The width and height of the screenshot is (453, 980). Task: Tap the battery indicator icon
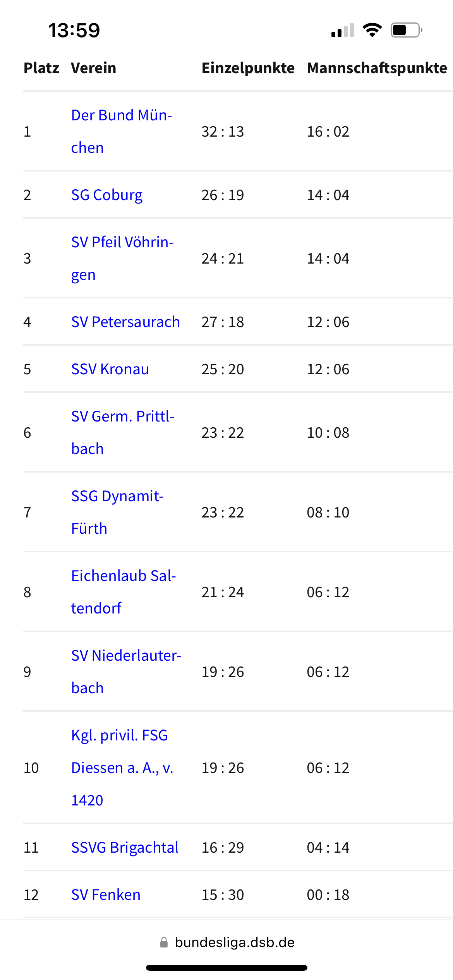[x=406, y=30]
